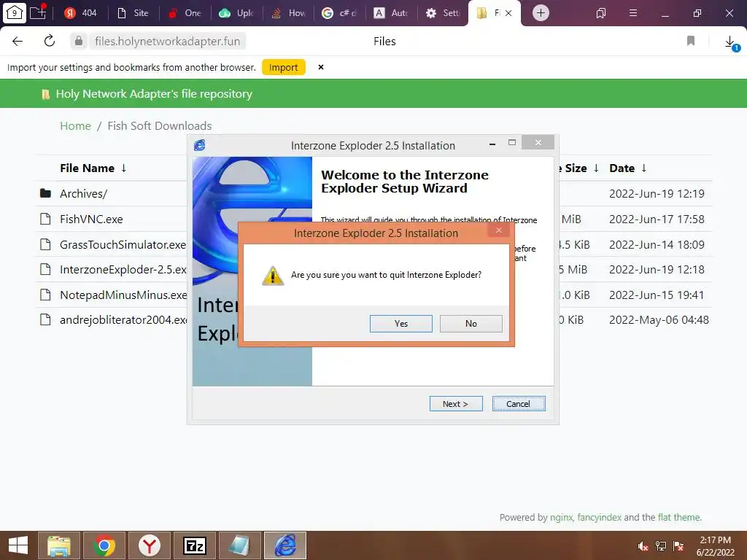Open 7-Zip from the taskbar
This screenshot has width=747, height=560.
pyautogui.click(x=194, y=545)
